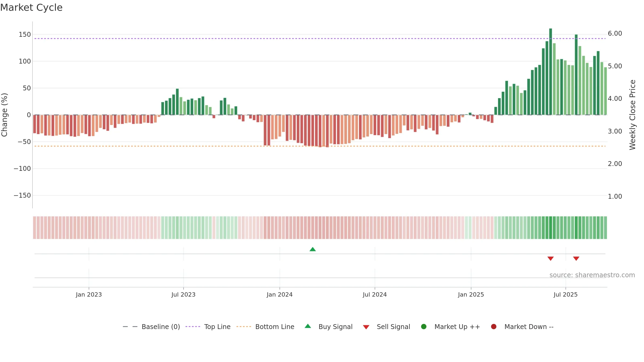Click the last red Sell Signal marker

pos(576,258)
